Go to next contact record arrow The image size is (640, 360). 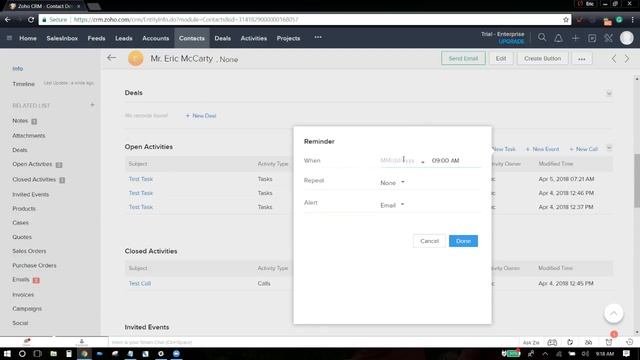tap(627, 58)
